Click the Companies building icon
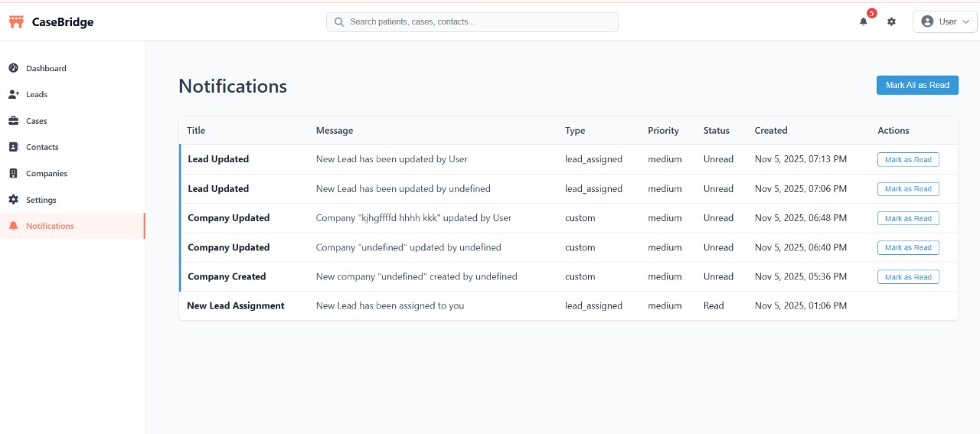Image resolution: width=980 pixels, height=434 pixels. pyautogui.click(x=13, y=174)
